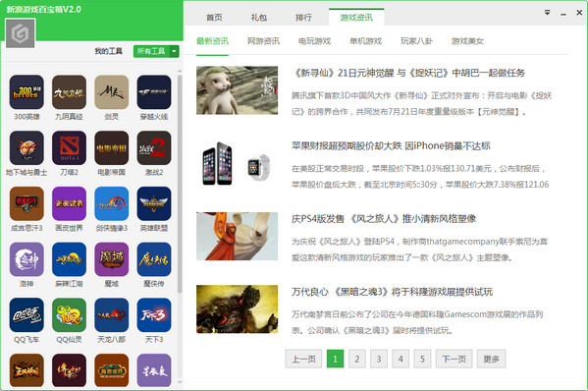Select the 电影帝国 icon
This screenshot has height=391, width=588.
point(112,147)
